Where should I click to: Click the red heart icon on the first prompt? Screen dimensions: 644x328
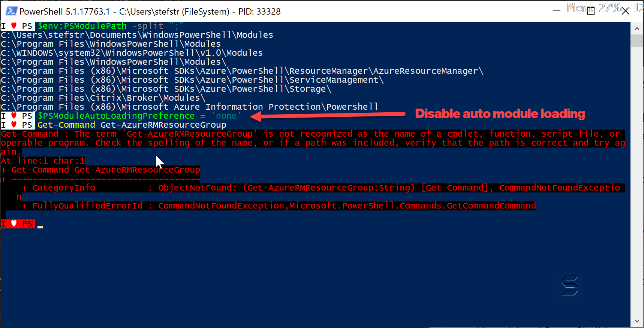click(x=14, y=26)
